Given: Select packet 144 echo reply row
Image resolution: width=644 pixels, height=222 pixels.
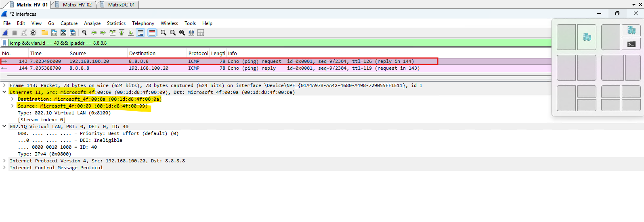Looking at the screenshot, I should [x=276, y=68].
